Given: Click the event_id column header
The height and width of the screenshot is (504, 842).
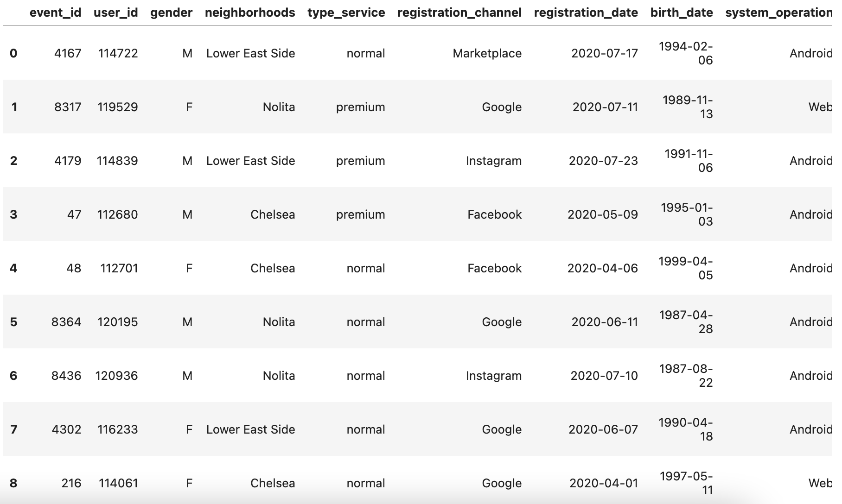Looking at the screenshot, I should click(x=55, y=13).
